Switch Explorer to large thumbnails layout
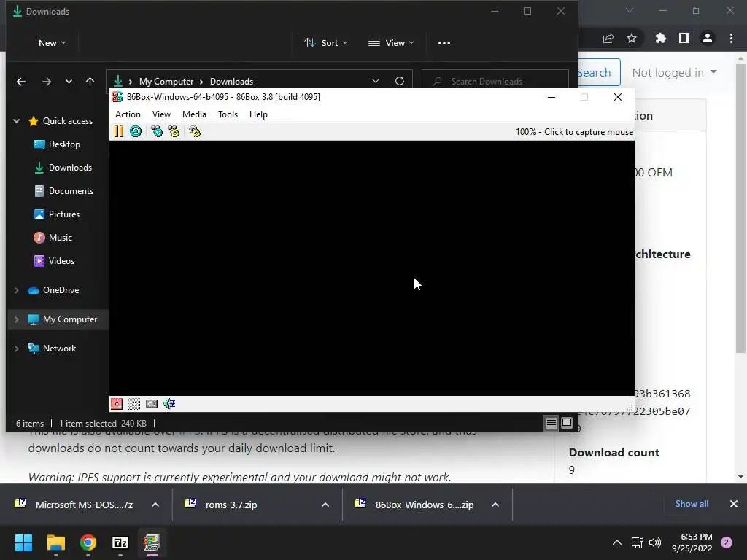Image resolution: width=747 pixels, height=560 pixels. click(x=566, y=423)
